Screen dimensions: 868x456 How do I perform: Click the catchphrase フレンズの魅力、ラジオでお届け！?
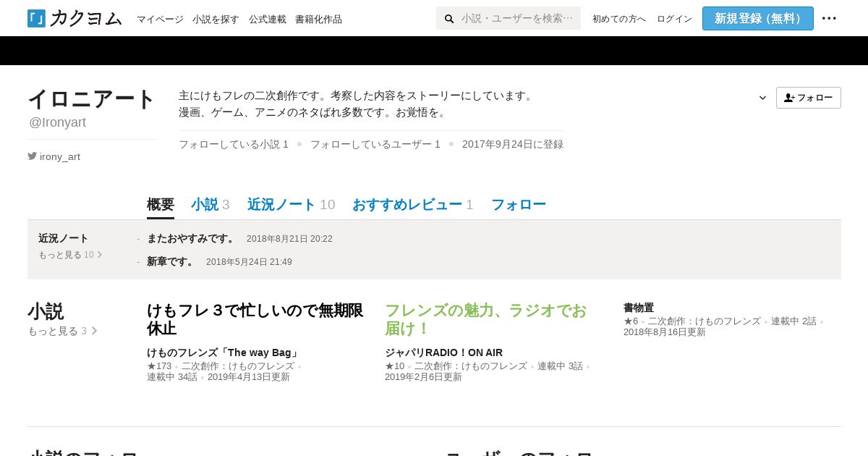[x=485, y=319]
